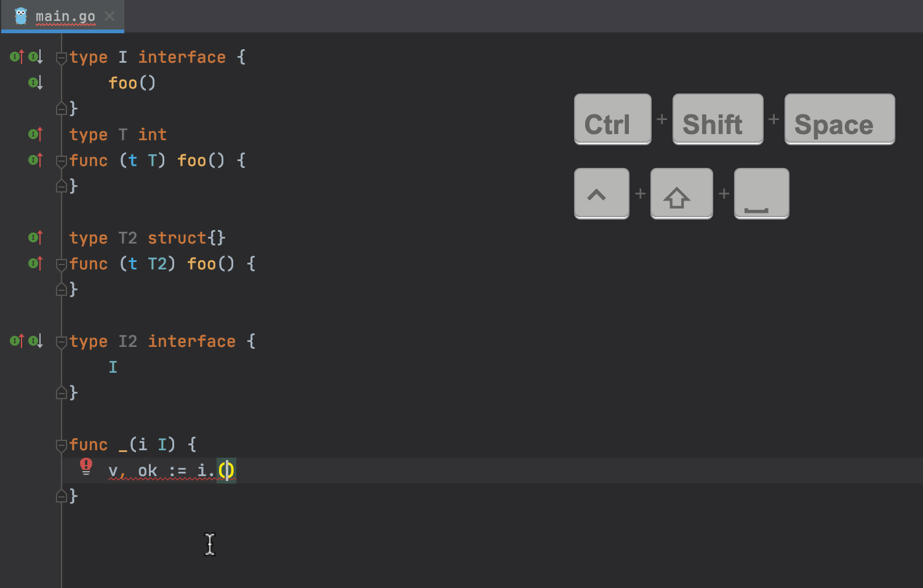The height and width of the screenshot is (588, 923).
Task: Click embedded I inside interface I2
Action: click(x=113, y=367)
